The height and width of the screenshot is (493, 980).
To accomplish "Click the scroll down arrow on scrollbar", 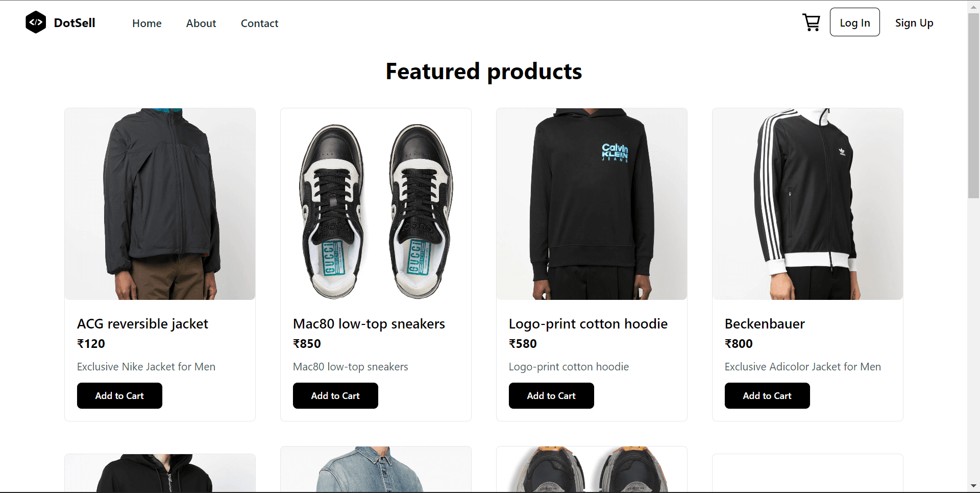I will point(973,486).
